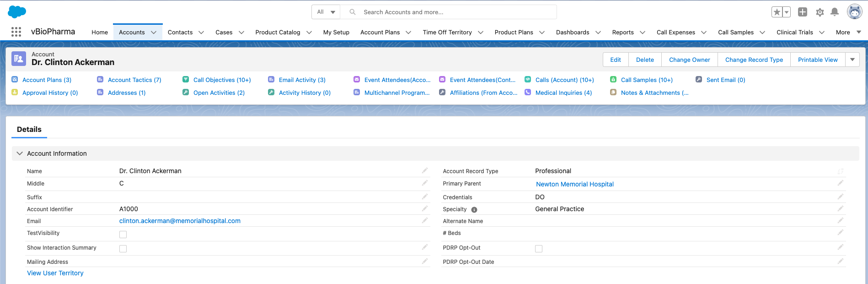Enable the PDRP Opt-Out checkbox
Image resolution: width=868 pixels, height=284 pixels.
(x=539, y=249)
